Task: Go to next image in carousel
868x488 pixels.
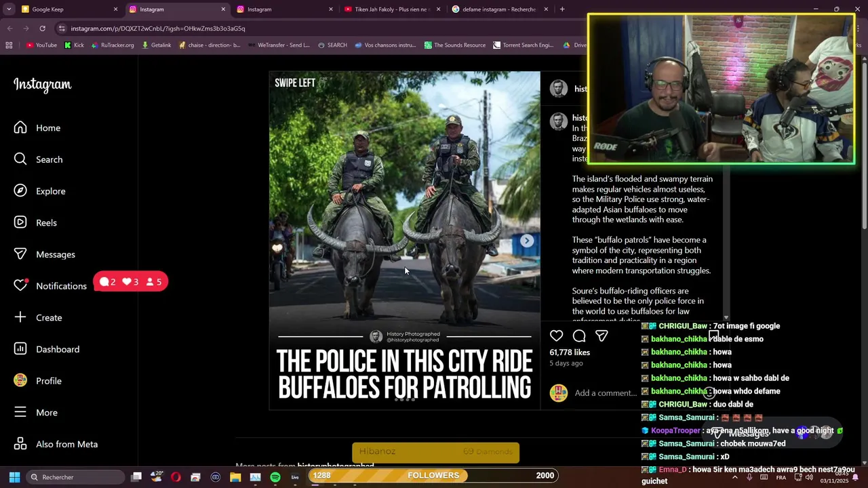Action: pos(527,241)
